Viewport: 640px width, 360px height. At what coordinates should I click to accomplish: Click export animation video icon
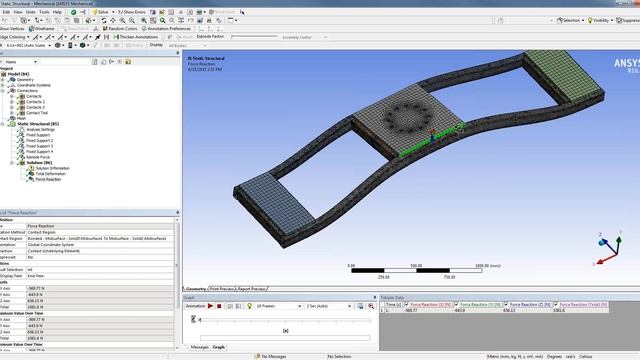click(360, 306)
